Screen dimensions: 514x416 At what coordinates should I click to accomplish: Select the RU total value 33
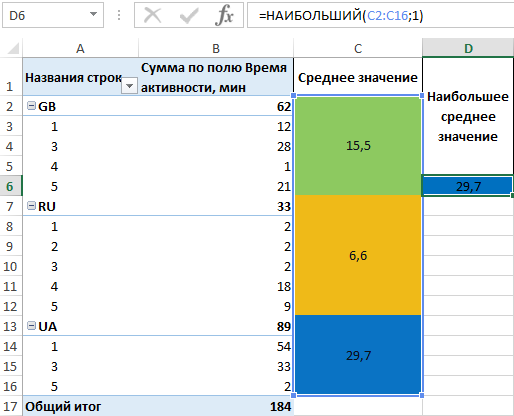(284, 206)
